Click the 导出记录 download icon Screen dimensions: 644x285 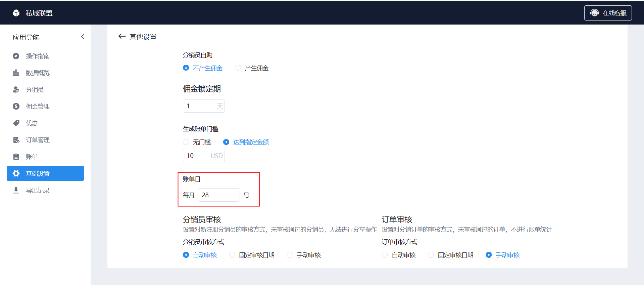(16, 191)
